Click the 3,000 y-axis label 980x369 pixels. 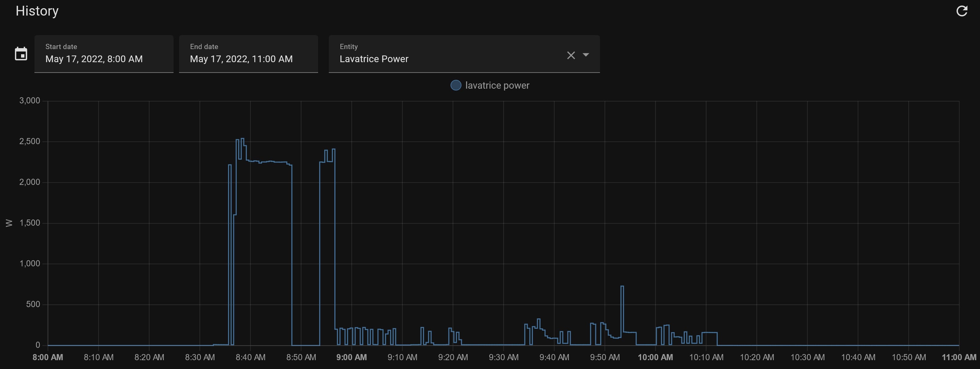pos(30,101)
